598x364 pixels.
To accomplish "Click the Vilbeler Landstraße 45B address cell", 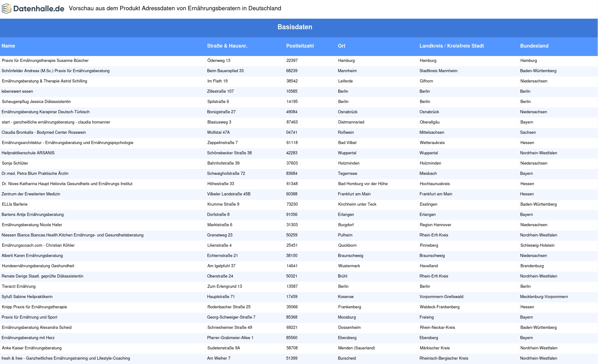I will [x=229, y=194].
